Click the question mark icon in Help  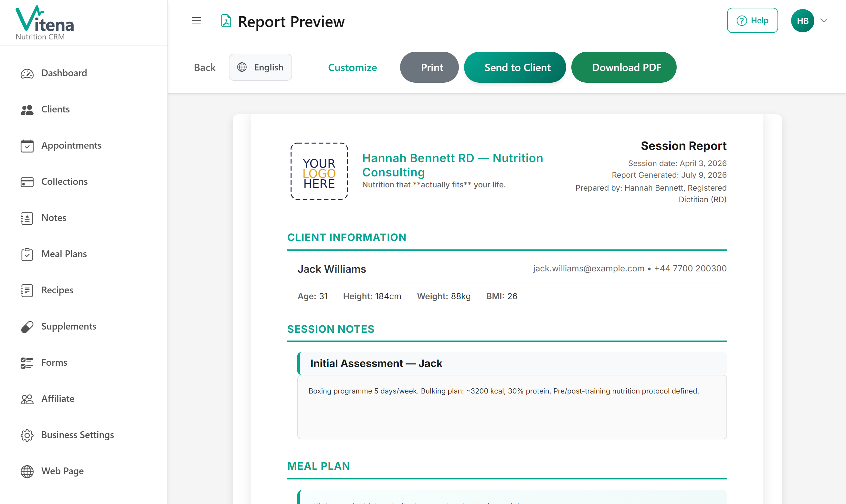tap(741, 21)
